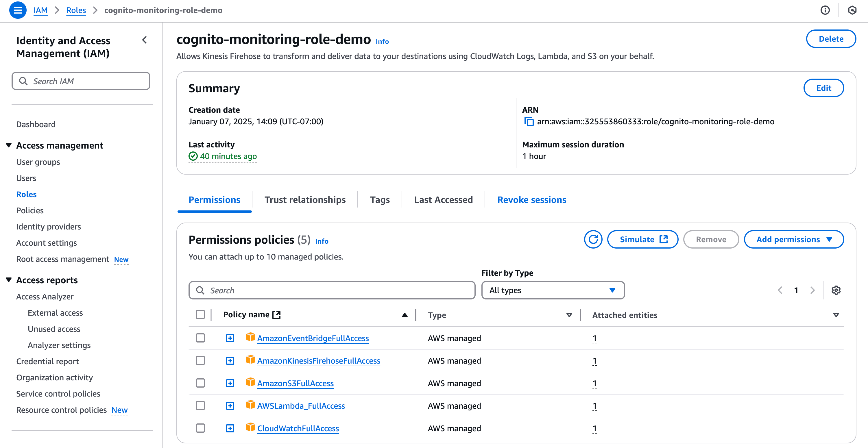
Task: Click the AmazonEventBridgeFullAccess policy icon
Action: 251,338
